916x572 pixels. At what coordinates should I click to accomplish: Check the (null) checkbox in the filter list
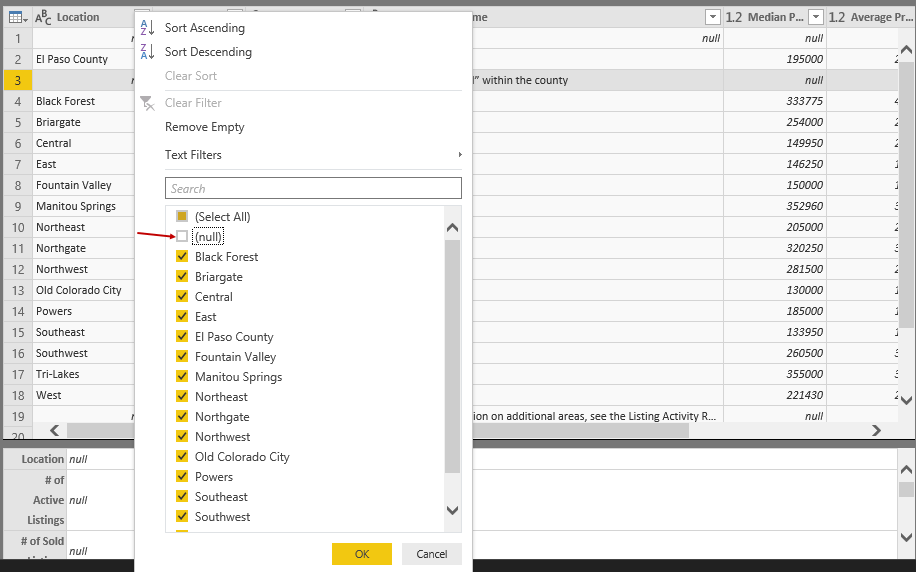(182, 237)
